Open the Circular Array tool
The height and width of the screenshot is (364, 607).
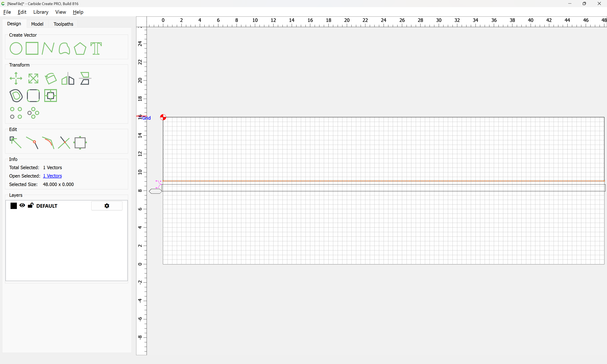pyautogui.click(x=33, y=113)
